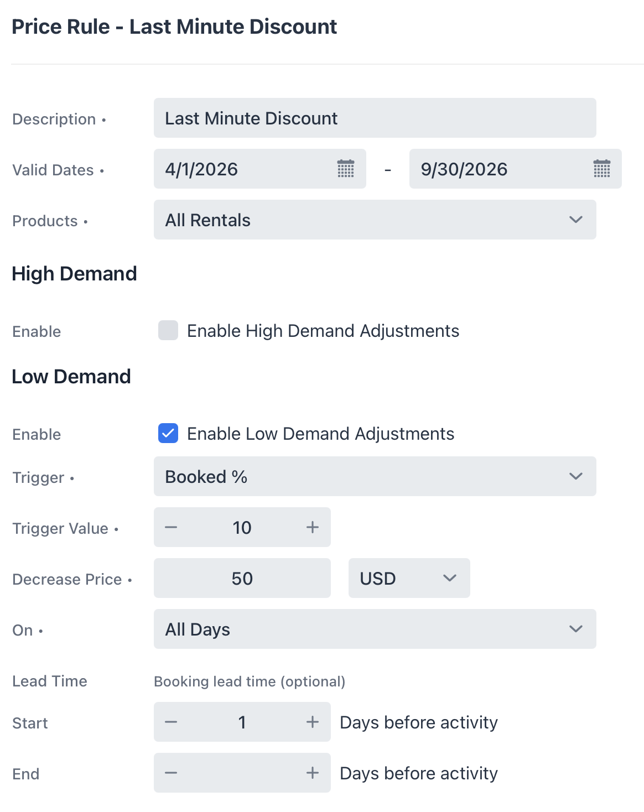This screenshot has width=644, height=812.
Task: Click the plus icon to increase Trigger Value
Action: pyautogui.click(x=312, y=527)
